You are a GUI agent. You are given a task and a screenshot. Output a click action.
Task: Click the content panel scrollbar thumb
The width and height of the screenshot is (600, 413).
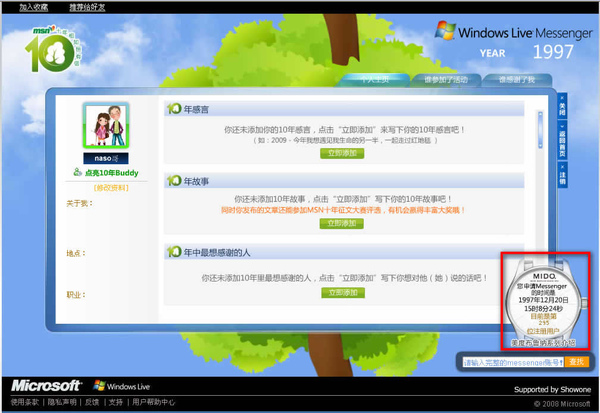(x=540, y=129)
